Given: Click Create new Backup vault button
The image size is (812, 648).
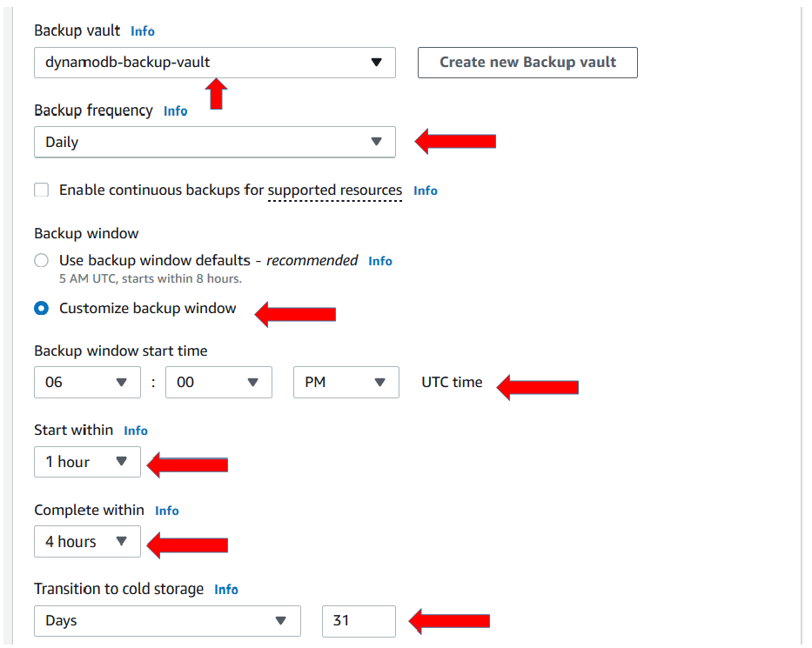Looking at the screenshot, I should (x=527, y=63).
